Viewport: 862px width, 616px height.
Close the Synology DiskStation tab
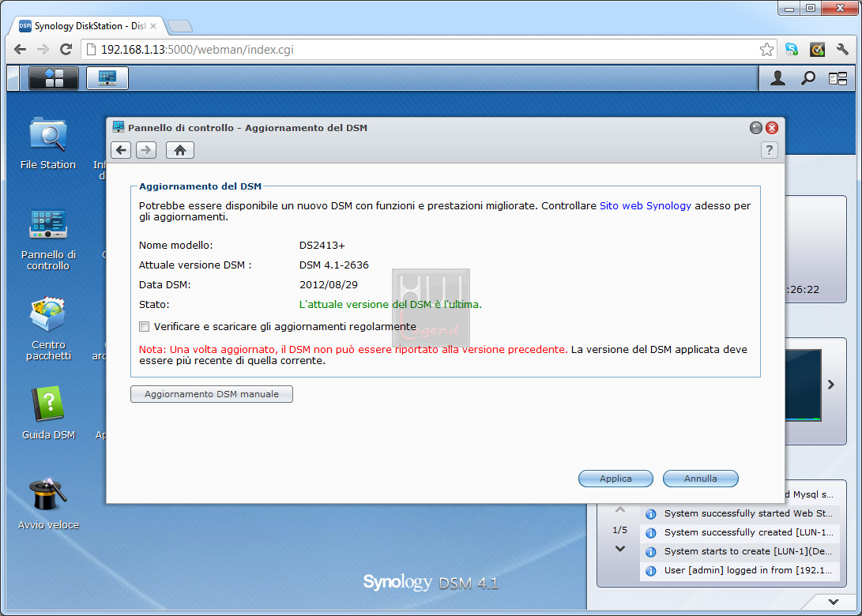(x=153, y=26)
